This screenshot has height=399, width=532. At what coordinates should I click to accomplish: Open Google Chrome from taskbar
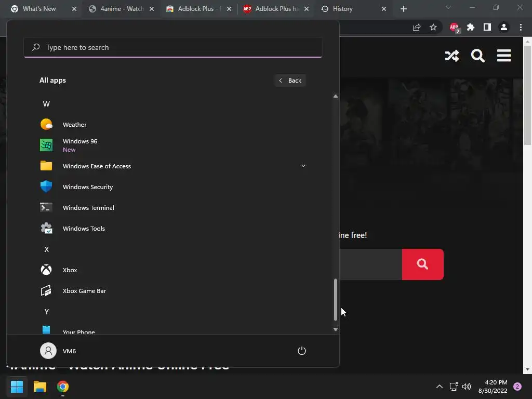(63, 387)
